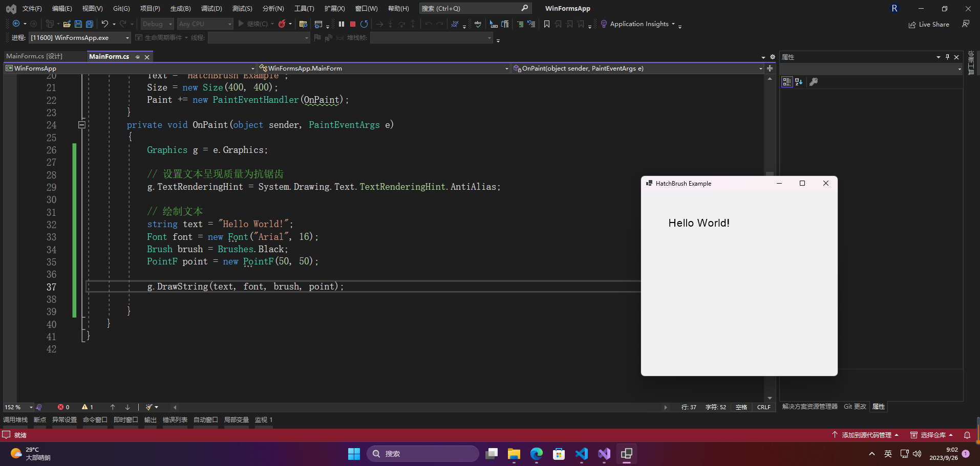The width and height of the screenshot is (980, 466).
Task: Open the 调试(D) menu
Action: (x=211, y=8)
